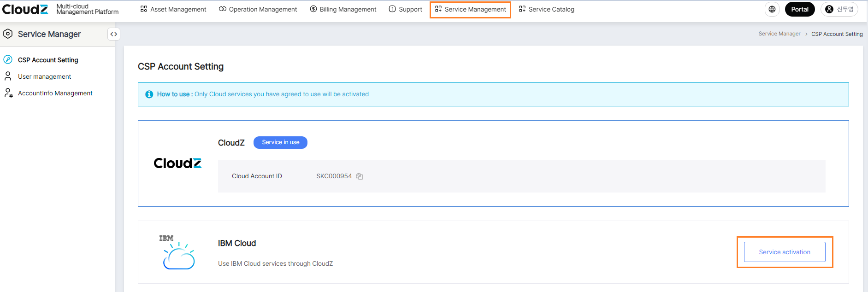Click the globe language icon
This screenshot has width=868, height=292.
(x=772, y=9)
